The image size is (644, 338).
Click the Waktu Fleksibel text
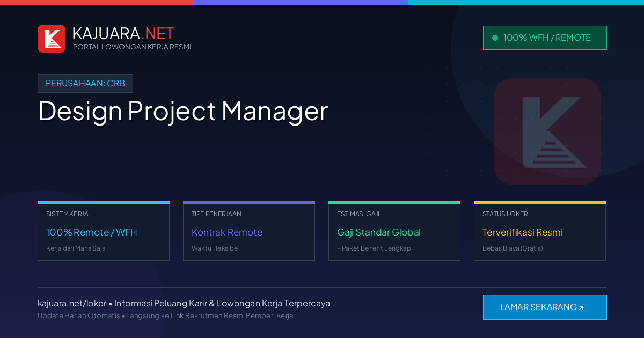click(216, 248)
